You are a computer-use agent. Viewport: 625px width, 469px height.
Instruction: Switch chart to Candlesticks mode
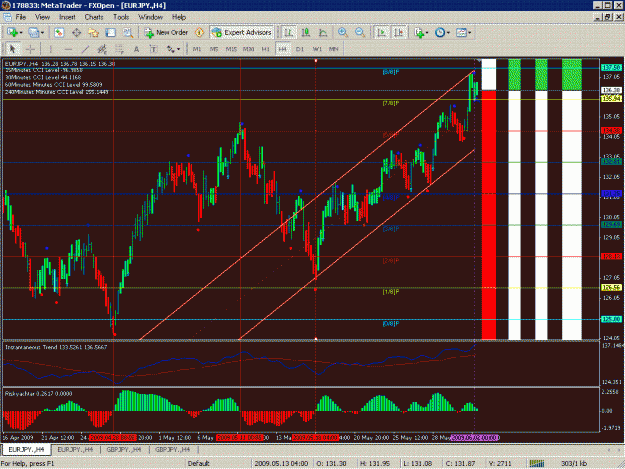306,33
